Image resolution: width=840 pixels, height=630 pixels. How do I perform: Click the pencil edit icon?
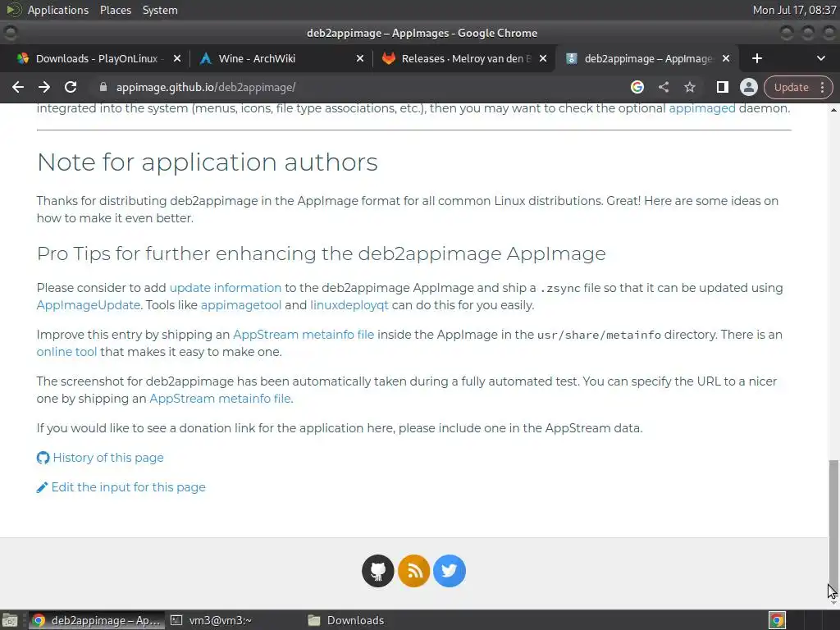[x=42, y=487]
